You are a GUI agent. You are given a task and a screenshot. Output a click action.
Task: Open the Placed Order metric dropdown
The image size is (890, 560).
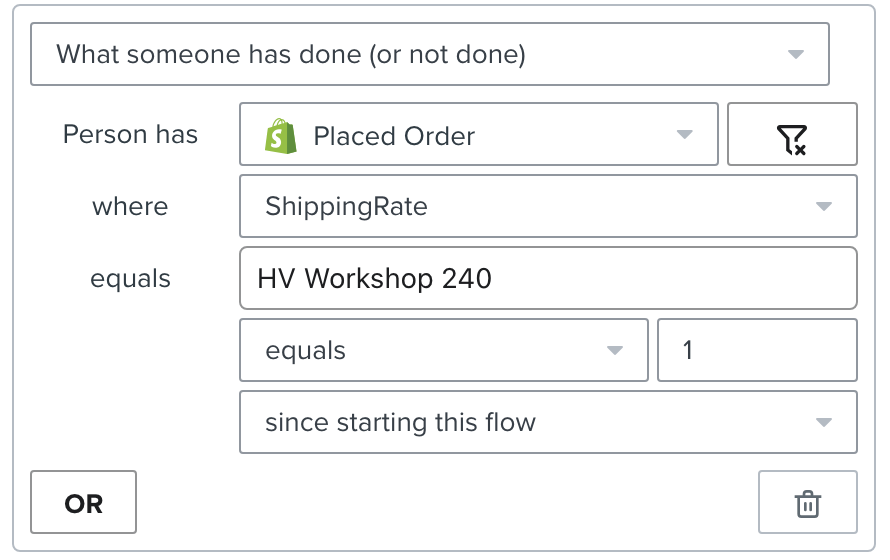(x=478, y=134)
